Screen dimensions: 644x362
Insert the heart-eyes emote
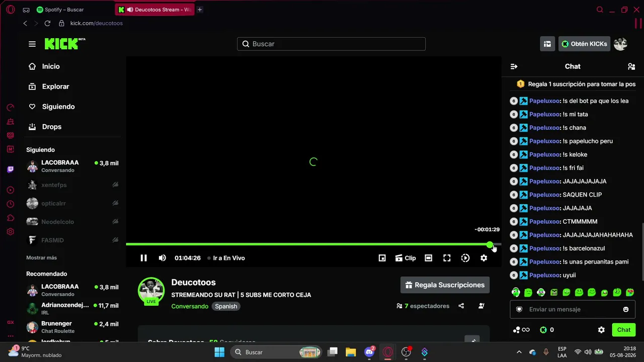point(629,292)
